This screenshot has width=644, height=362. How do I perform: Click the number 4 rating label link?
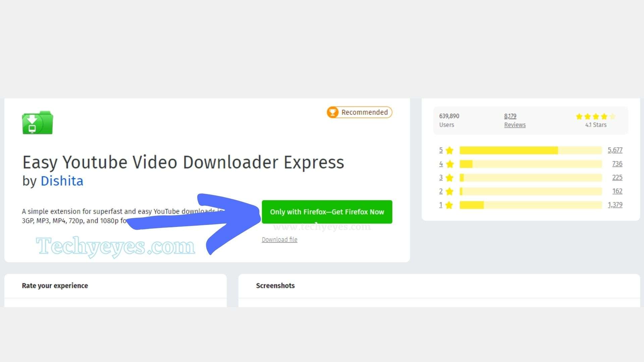[x=441, y=164]
